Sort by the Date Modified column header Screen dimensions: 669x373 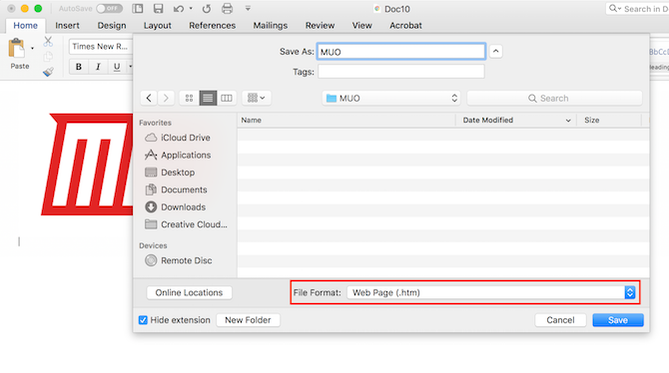(x=516, y=120)
